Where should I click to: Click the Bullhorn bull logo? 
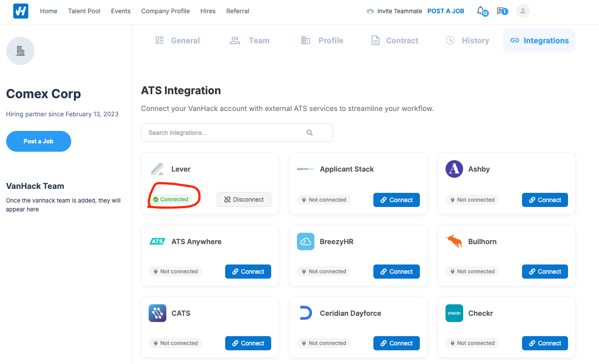454,241
